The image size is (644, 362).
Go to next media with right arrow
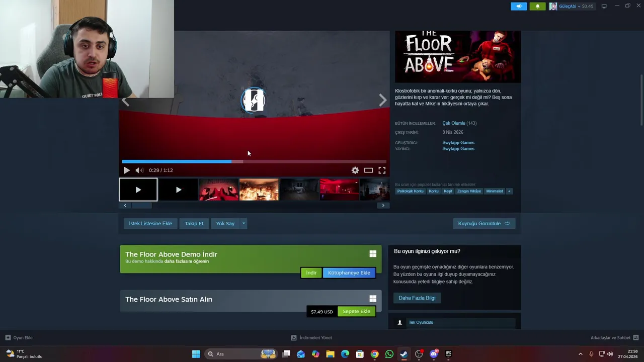pyautogui.click(x=383, y=101)
